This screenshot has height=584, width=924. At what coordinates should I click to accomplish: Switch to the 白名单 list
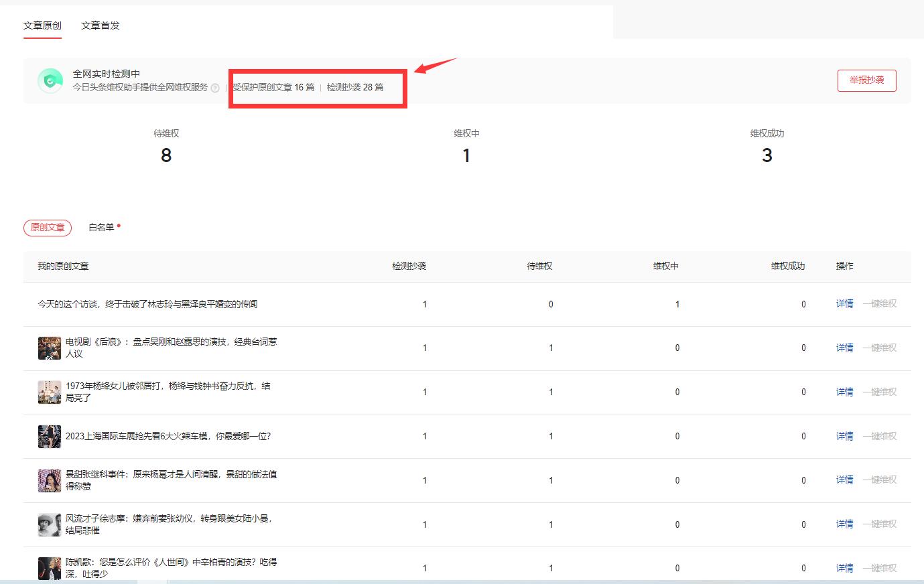click(102, 228)
